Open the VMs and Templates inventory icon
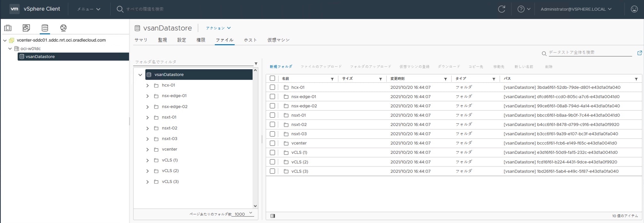The height and width of the screenshot is (223, 644). pyautogui.click(x=26, y=28)
